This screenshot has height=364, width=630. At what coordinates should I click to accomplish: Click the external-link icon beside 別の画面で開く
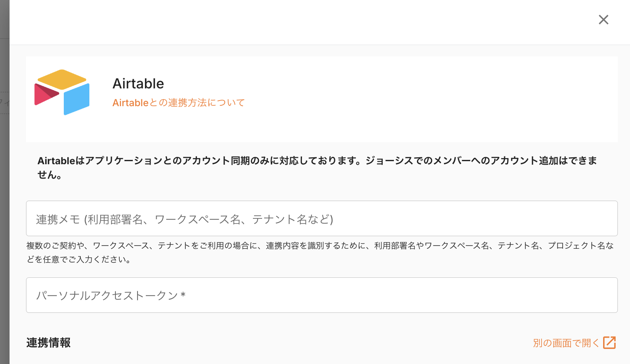click(x=610, y=342)
